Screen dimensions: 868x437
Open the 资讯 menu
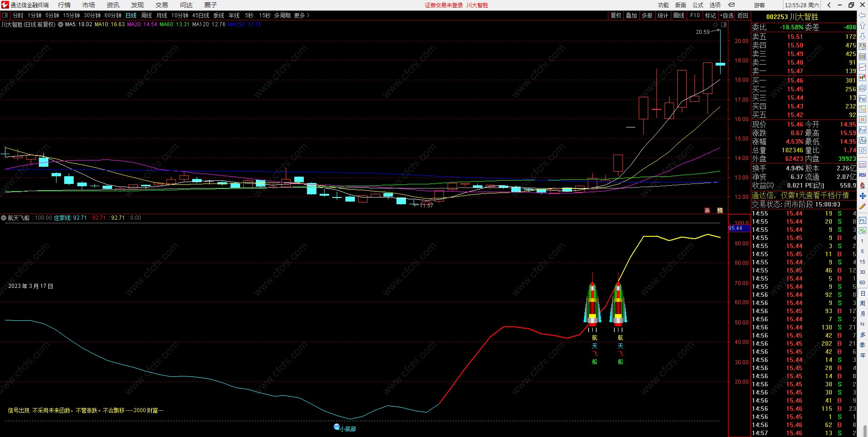113,5
